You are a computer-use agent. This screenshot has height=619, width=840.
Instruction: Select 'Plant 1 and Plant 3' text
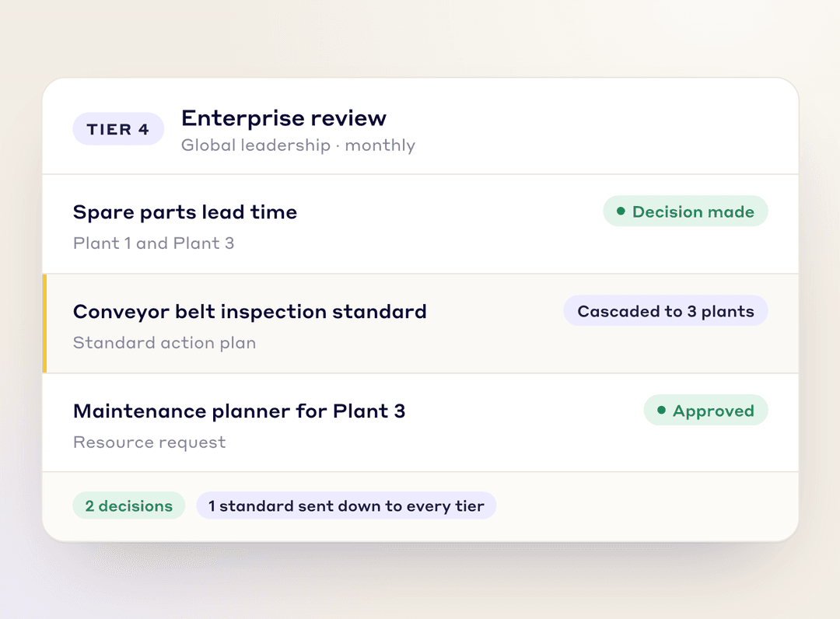click(153, 243)
